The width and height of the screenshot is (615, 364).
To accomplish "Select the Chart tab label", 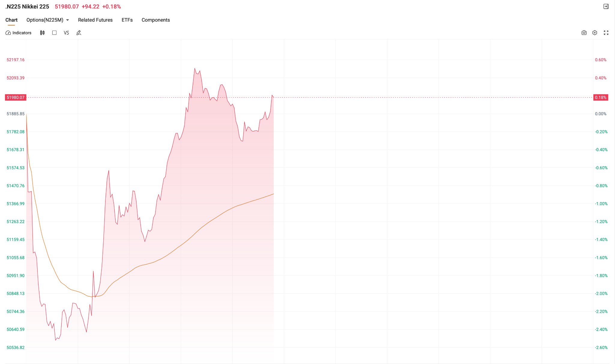I will point(11,20).
